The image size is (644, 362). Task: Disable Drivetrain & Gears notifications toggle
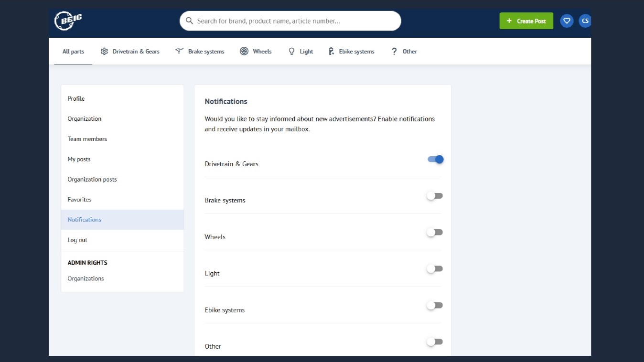click(435, 160)
